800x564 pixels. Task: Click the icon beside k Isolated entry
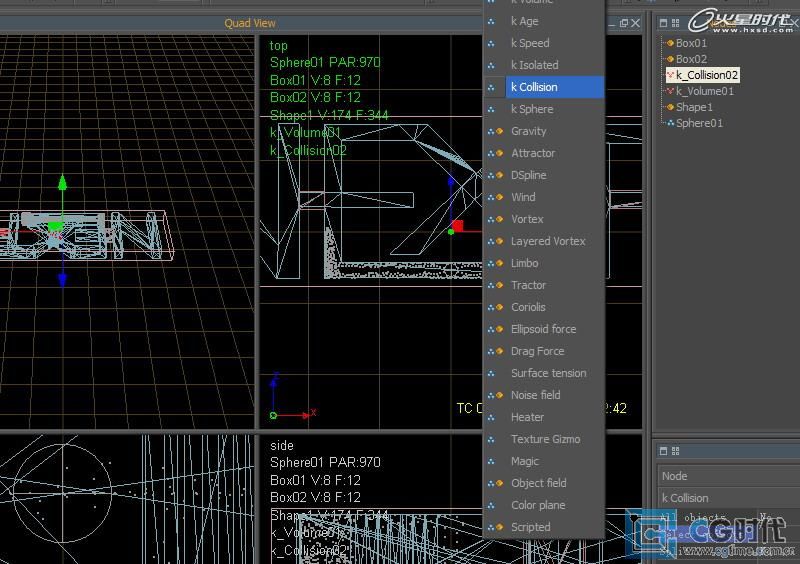[x=491, y=65]
